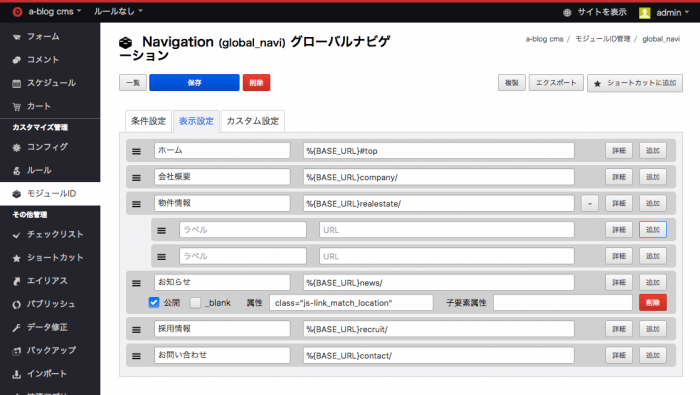Open the ルールなし dropdown
Viewport: 700px width, 395px height.
tap(118, 11)
